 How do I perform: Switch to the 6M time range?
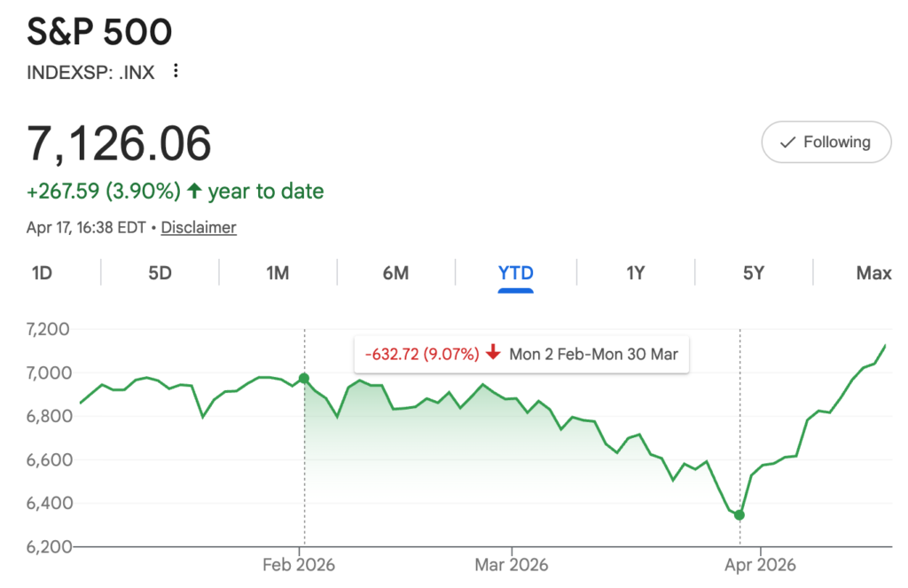point(395,273)
